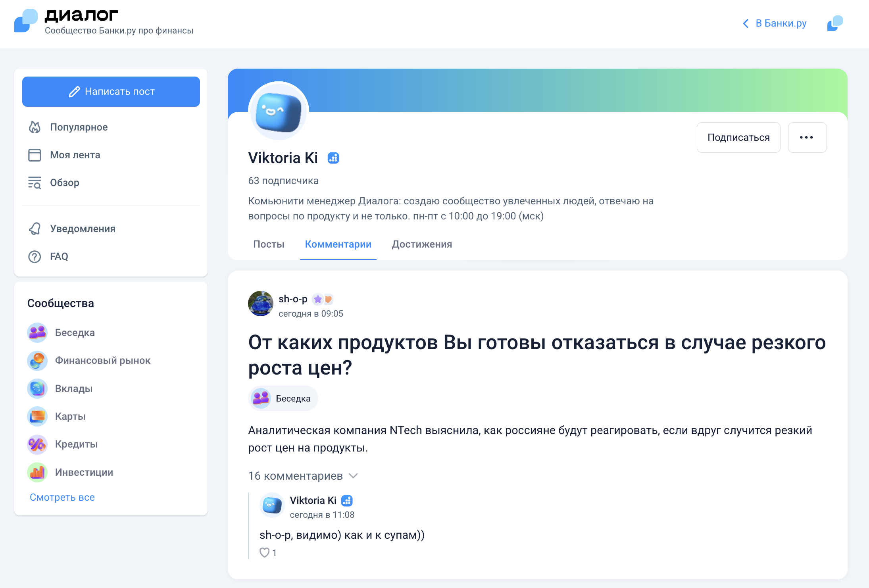Switch to the Посты tab
869x588 pixels.
click(x=269, y=244)
